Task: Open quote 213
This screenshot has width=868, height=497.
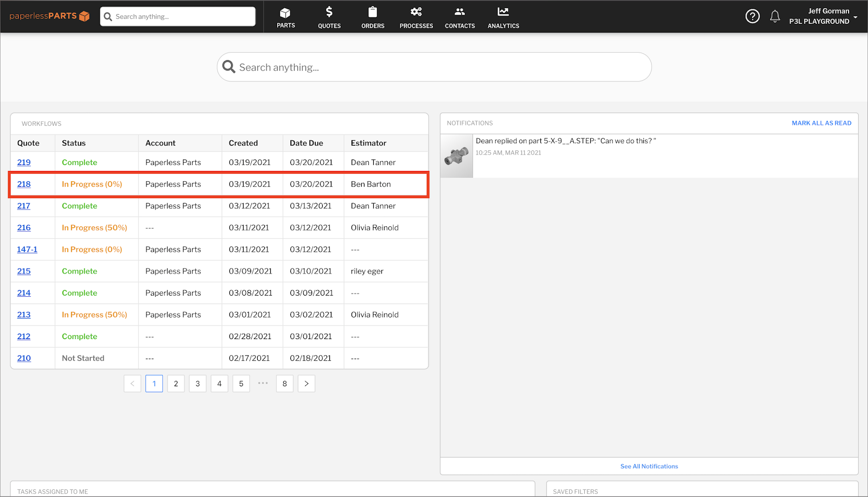Action: coord(24,314)
